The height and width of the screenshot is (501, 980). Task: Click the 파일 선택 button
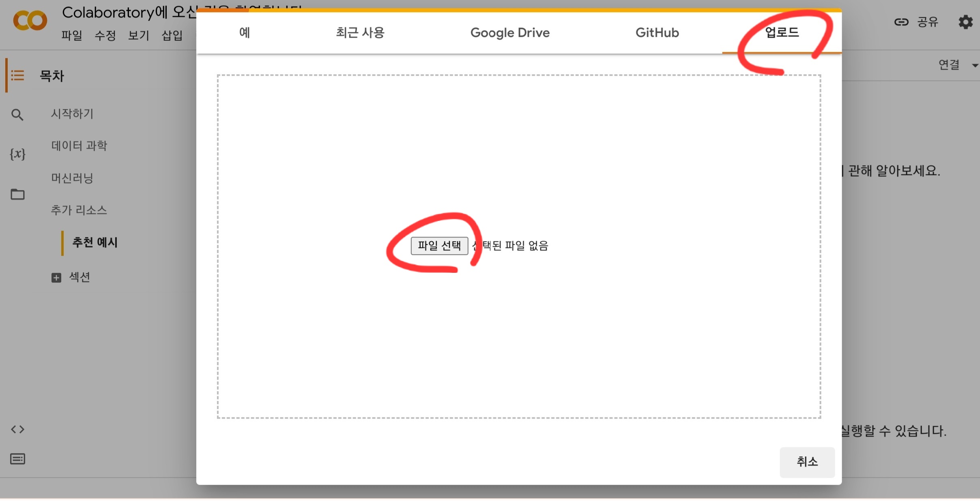(439, 246)
